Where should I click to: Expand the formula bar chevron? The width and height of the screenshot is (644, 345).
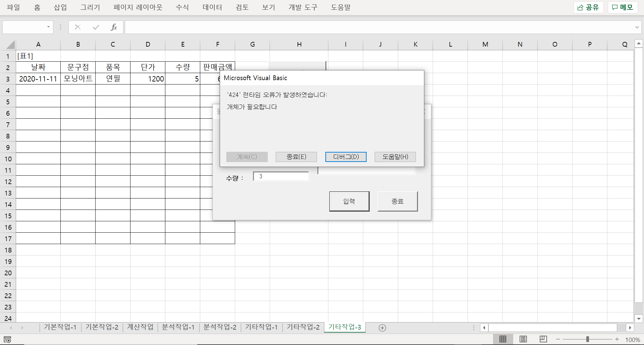tap(637, 27)
